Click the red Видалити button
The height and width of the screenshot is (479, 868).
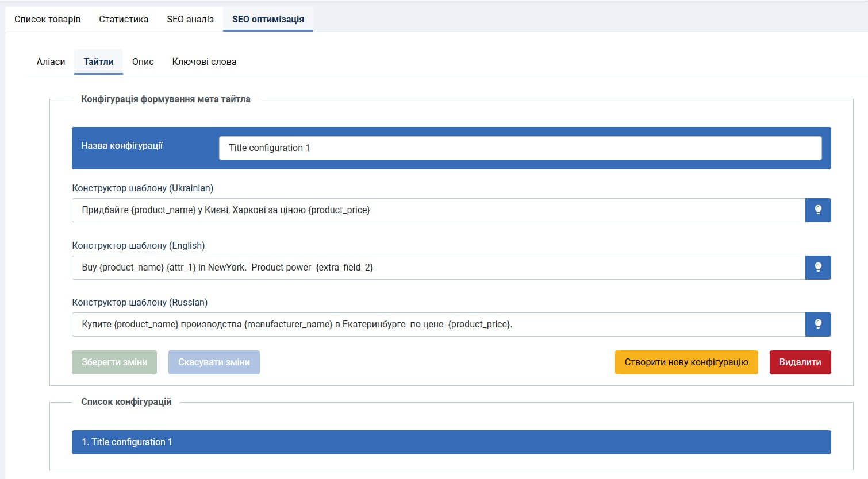[x=800, y=362]
